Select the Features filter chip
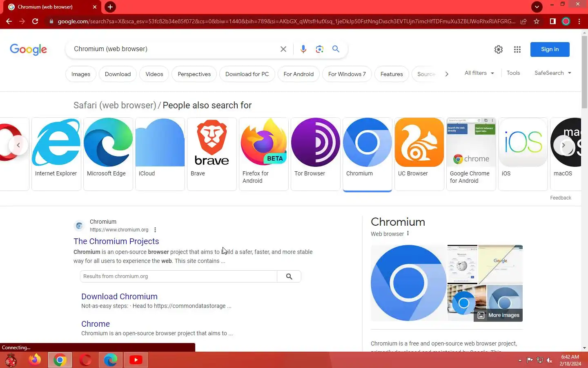Viewport: 588px width, 368px height. 392,74
